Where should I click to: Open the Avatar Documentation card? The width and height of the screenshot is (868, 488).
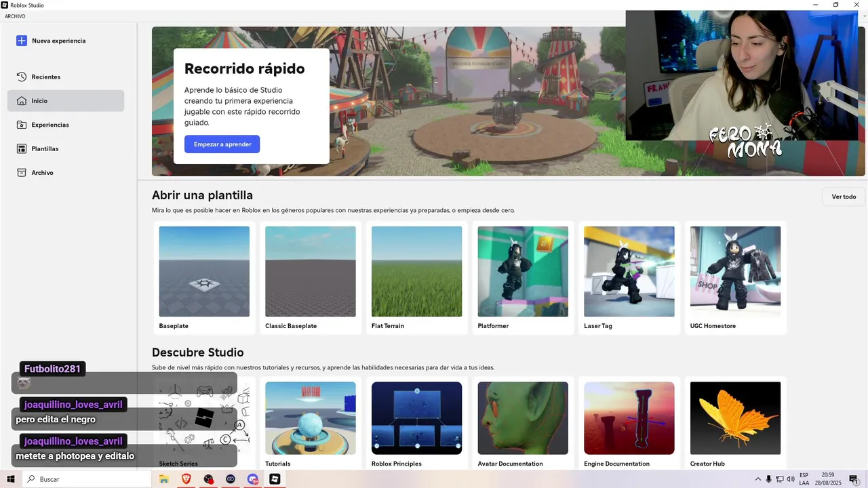(523, 424)
